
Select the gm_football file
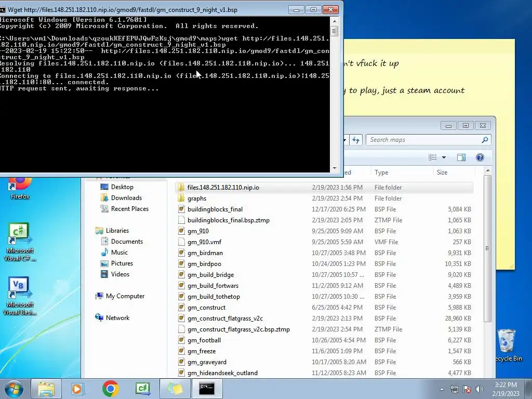click(x=324, y=340)
